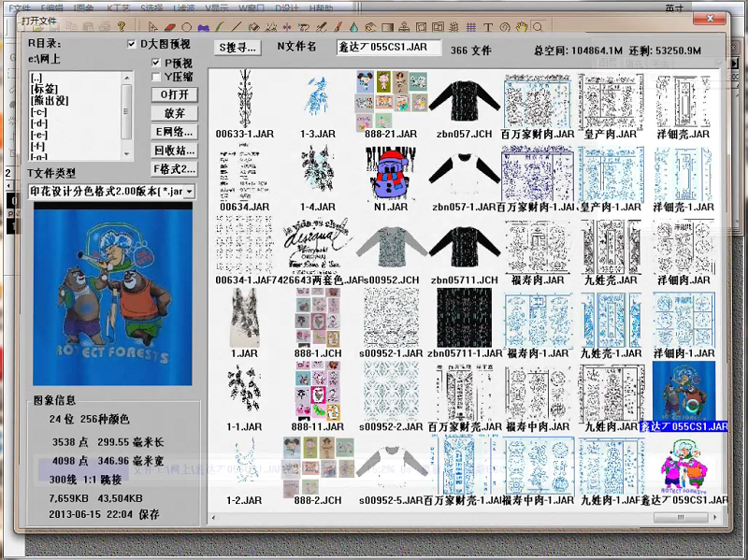
Task: Click the grid icon on the toolbar
Action: pos(469,26)
